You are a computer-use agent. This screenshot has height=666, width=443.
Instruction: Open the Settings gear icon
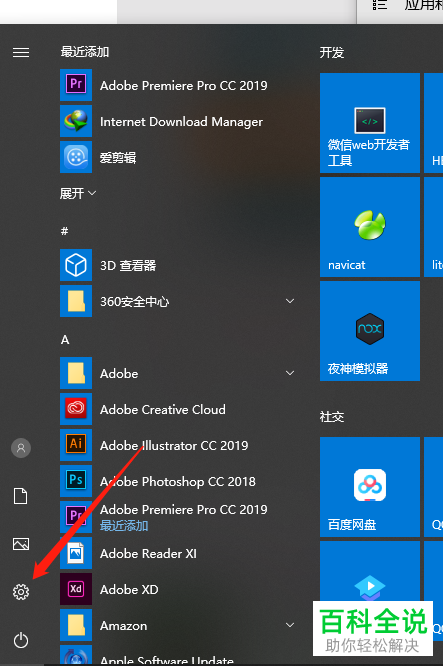21,592
